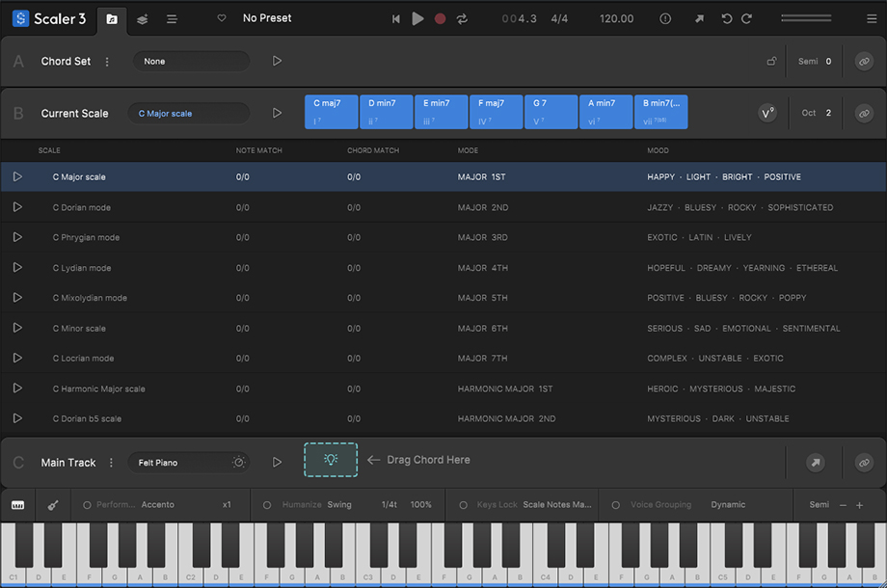Click the 120.00 tempo value
This screenshot has height=588, width=887.
tap(617, 18)
